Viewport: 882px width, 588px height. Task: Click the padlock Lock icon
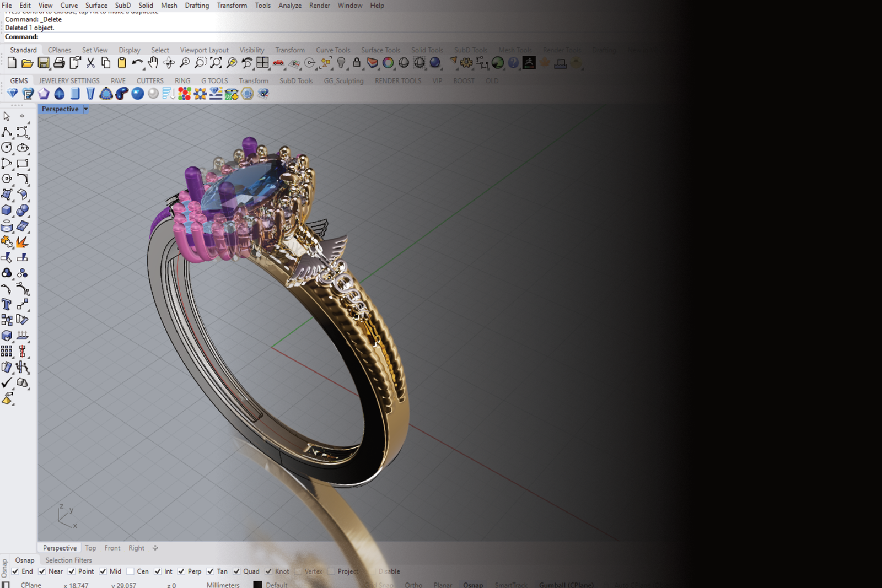(x=357, y=63)
